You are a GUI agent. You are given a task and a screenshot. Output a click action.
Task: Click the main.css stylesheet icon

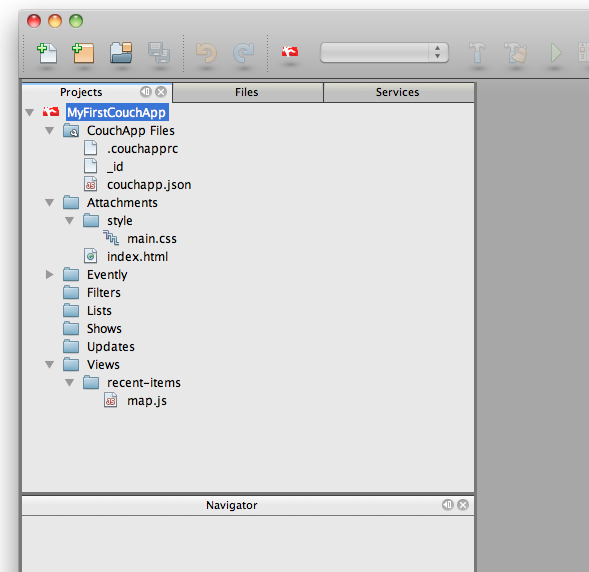coord(111,238)
